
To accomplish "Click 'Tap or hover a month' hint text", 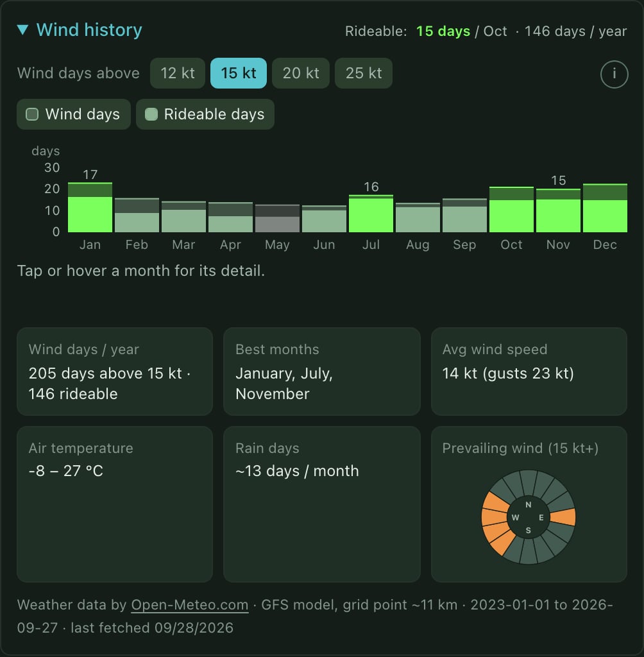I will click(x=140, y=271).
